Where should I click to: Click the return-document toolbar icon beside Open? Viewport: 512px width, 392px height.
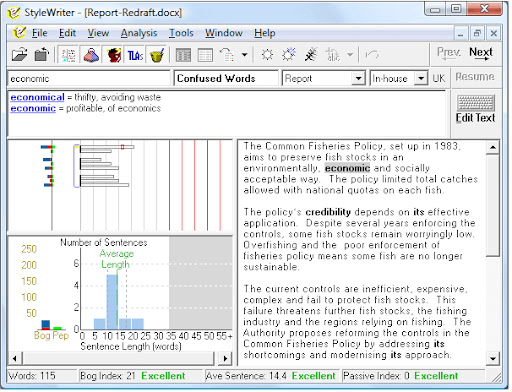click(42, 54)
